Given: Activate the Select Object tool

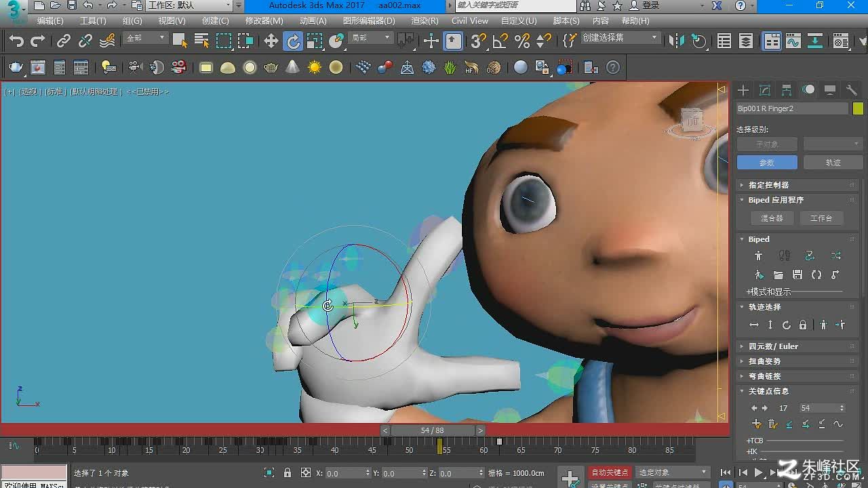Looking at the screenshot, I should 180,41.
